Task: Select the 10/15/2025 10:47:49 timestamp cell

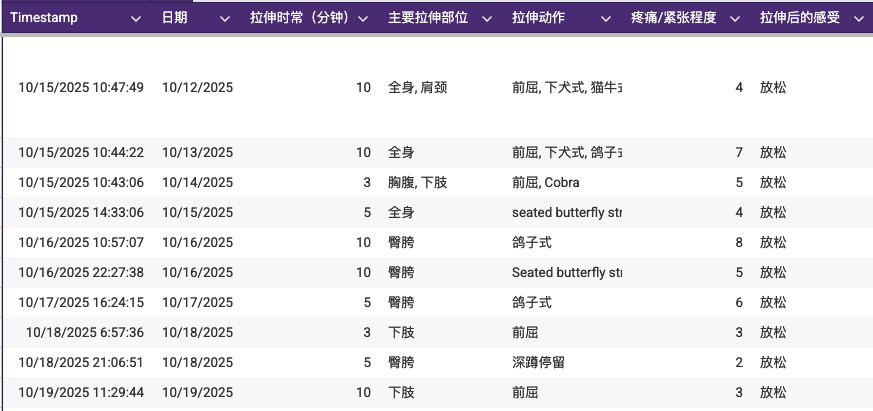Action: coord(81,88)
